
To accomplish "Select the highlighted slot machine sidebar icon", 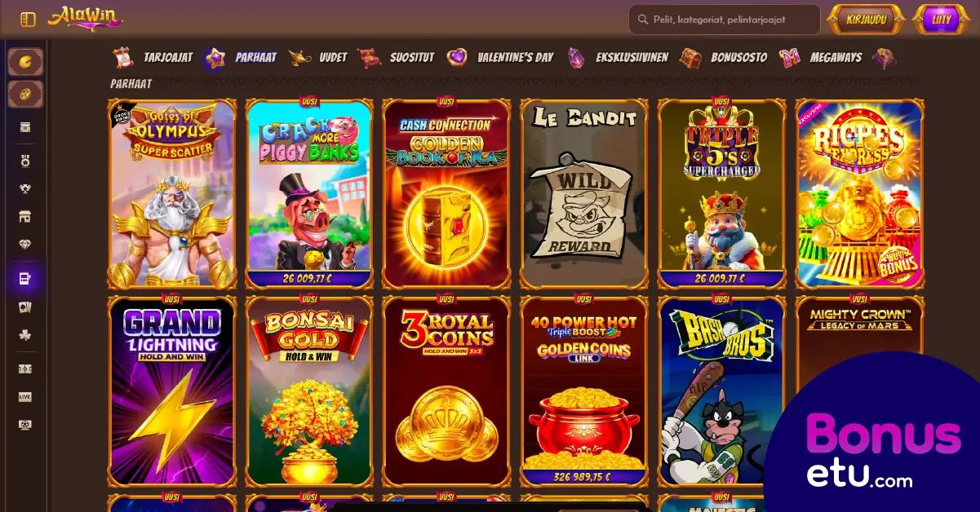I will 25,279.
